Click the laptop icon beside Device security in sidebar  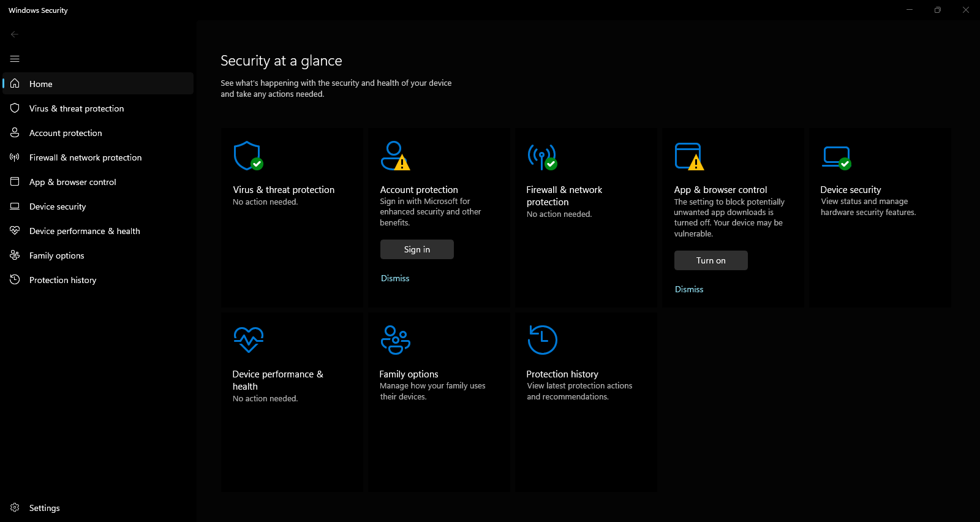[x=15, y=206]
